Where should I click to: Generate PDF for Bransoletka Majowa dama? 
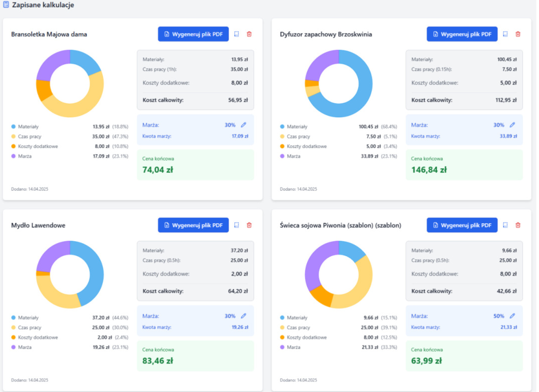tap(193, 34)
